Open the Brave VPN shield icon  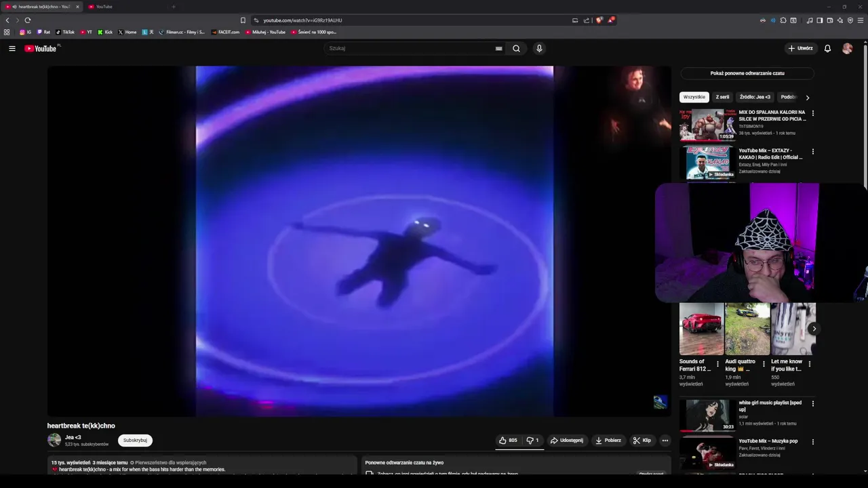coord(850,20)
